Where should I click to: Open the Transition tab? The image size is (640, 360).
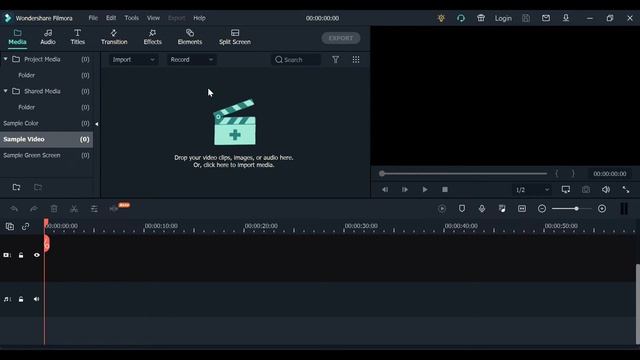pos(114,37)
